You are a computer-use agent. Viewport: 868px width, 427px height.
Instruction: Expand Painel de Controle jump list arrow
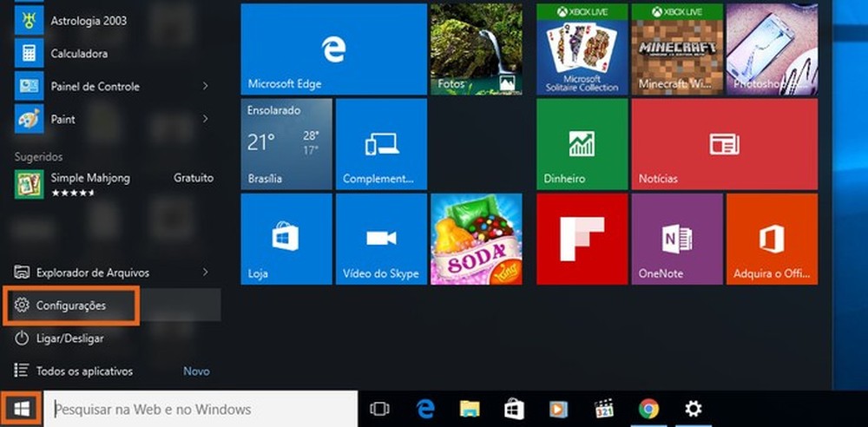tap(206, 86)
